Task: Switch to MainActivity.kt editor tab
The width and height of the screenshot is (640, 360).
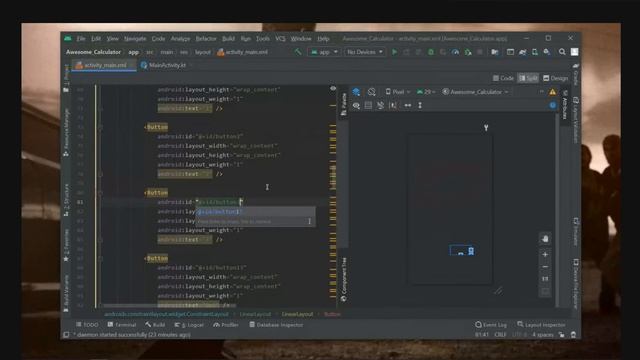Action: [163, 65]
